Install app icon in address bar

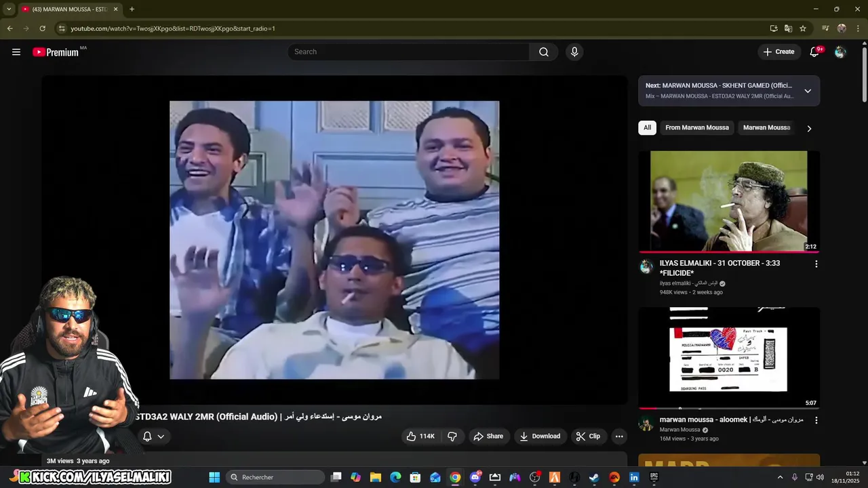[x=774, y=28]
